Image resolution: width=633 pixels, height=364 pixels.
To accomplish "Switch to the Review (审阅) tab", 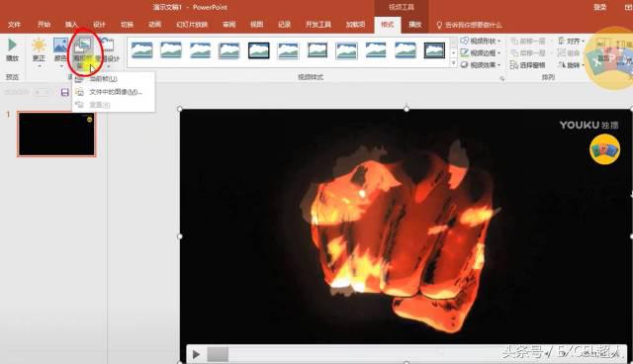I will point(228,25).
